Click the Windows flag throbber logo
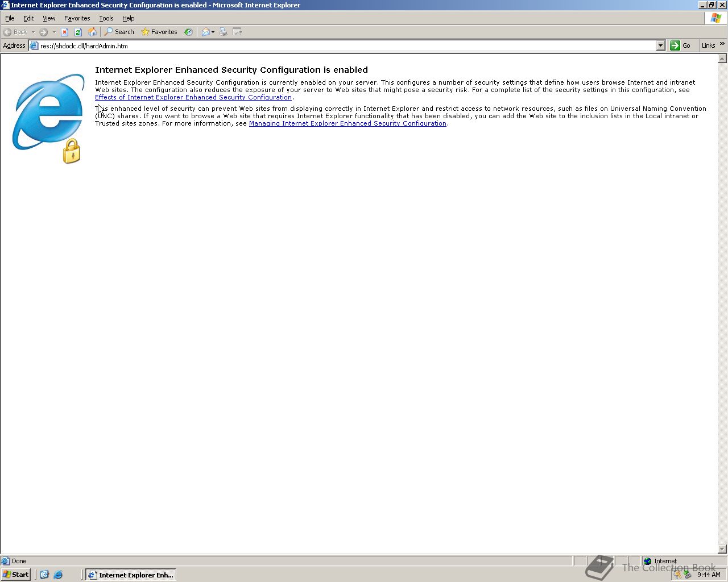The width and height of the screenshot is (728, 582). pos(716,18)
